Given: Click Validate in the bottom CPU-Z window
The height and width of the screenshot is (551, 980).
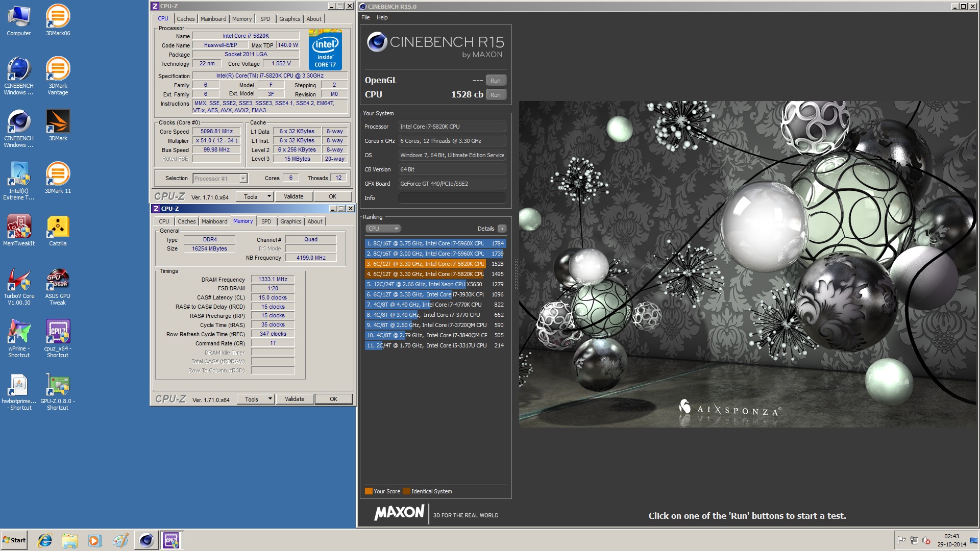Looking at the screenshot, I should (x=295, y=399).
